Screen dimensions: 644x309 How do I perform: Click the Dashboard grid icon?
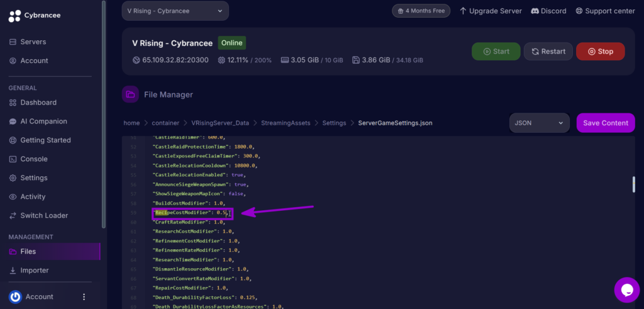point(13,103)
